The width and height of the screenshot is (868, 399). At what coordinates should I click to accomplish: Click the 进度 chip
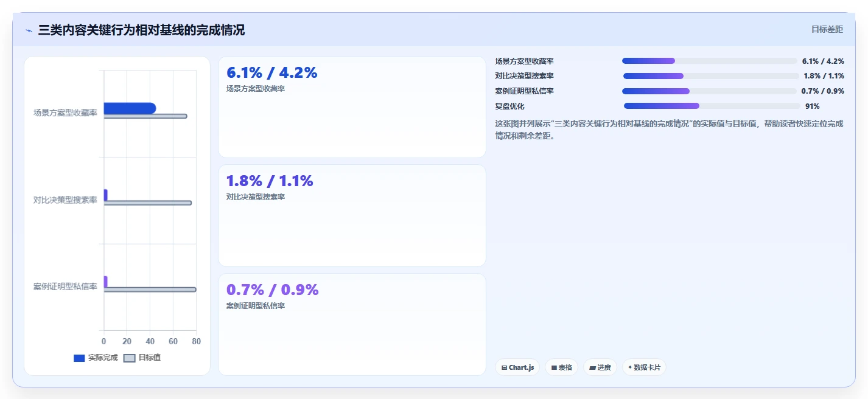600,367
